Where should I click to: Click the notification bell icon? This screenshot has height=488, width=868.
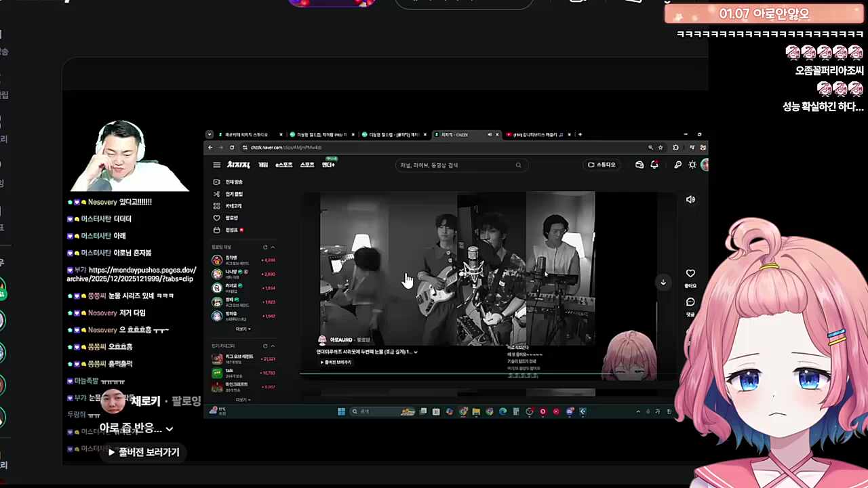click(654, 165)
